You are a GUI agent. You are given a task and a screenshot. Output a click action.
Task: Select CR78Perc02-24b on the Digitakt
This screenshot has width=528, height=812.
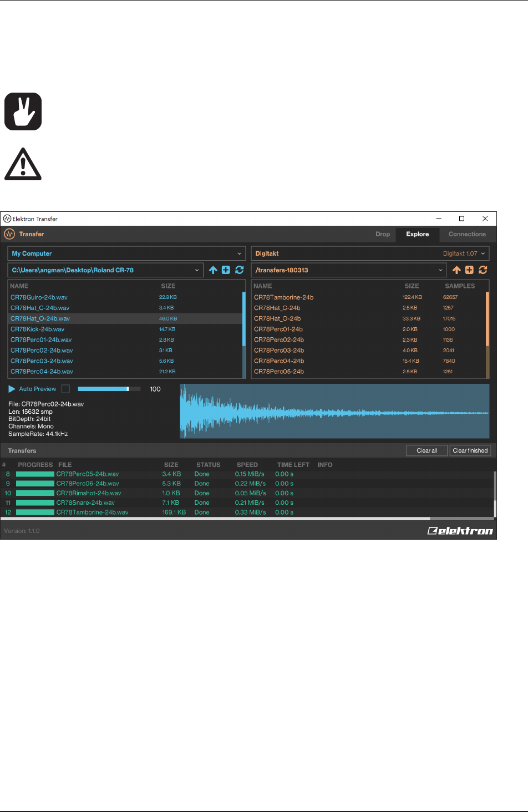click(369, 339)
